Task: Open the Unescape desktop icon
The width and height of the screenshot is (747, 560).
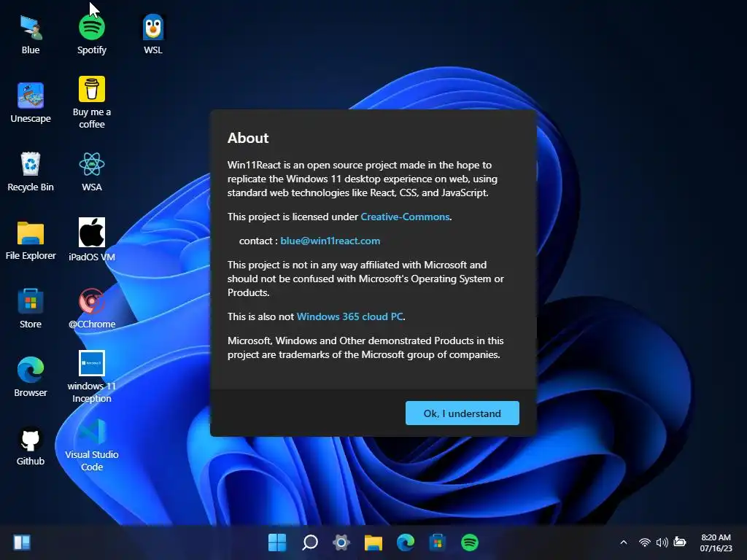Action: coord(31,103)
